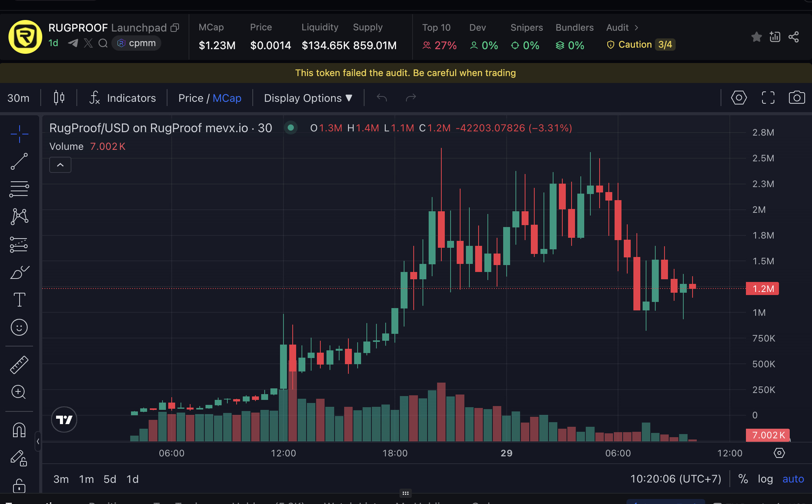Collapse the drawing toolbar side handle
This screenshot has height=504, width=812.
[x=38, y=441]
